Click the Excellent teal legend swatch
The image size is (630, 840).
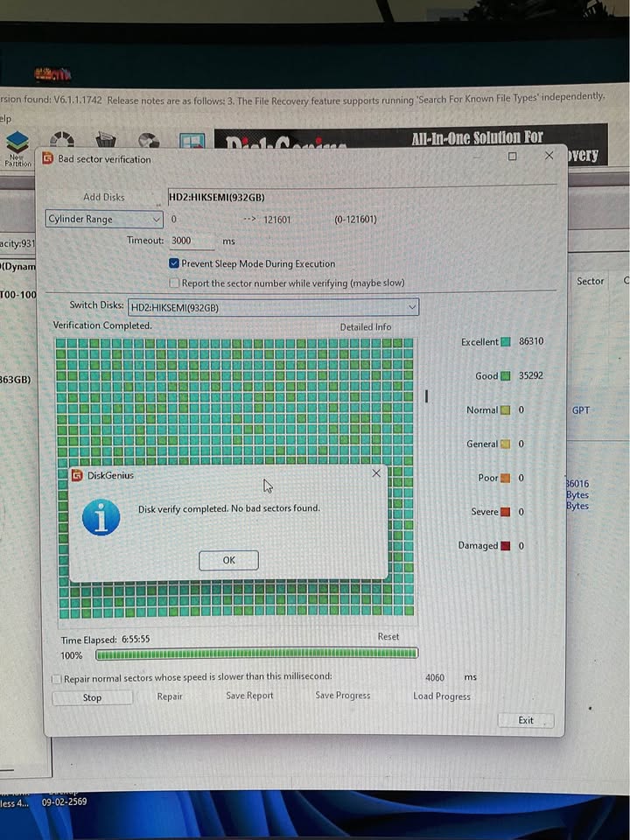click(506, 342)
